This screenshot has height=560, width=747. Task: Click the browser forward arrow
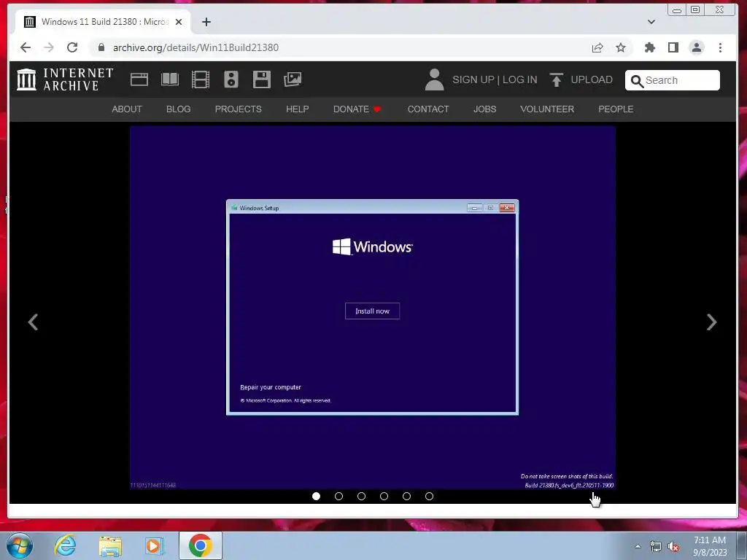pos(49,47)
